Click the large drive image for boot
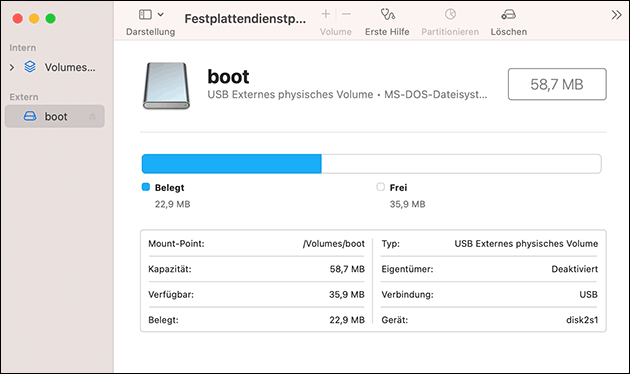The width and height of the screenshot is (630, 374). tap(166, 86)
